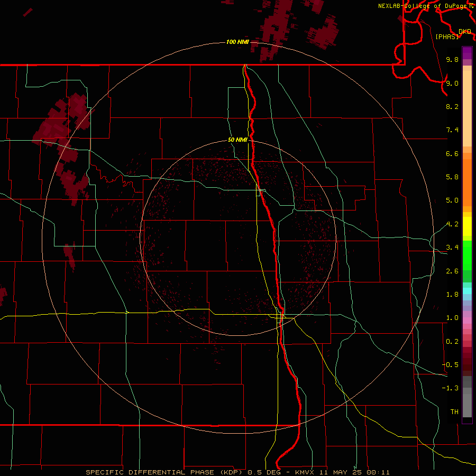
Task: Pick the bright yellow segment of the color bar
Action: (x=467, y=226)
